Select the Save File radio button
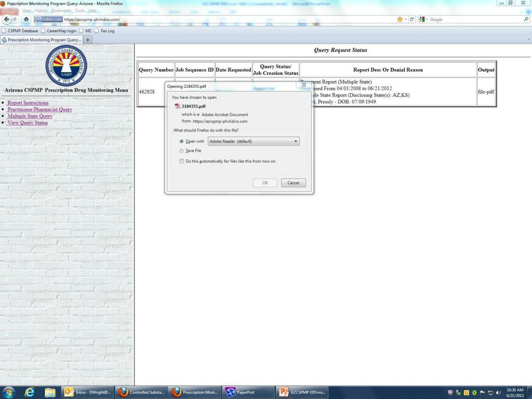The height and width of the screenshot is (399, 532). [x=181, y=151]
